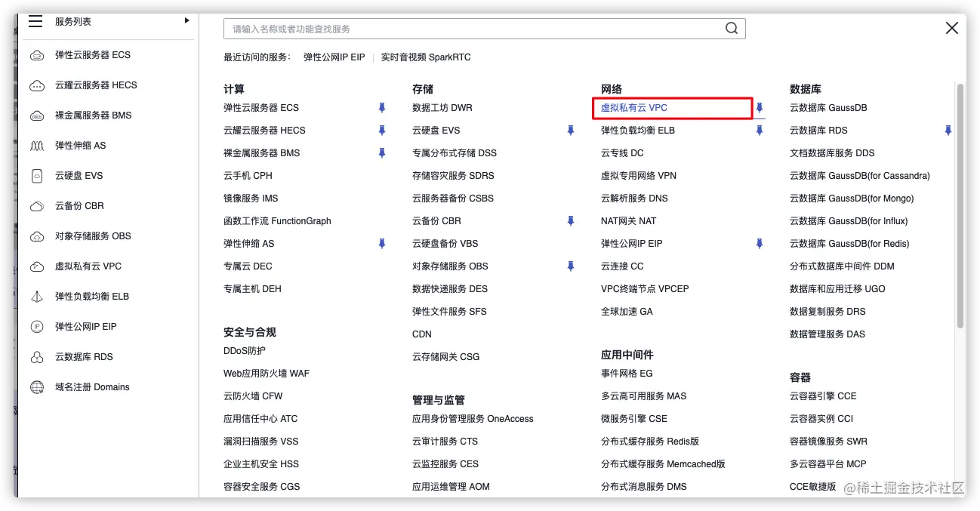The height and width of the screenshot is (511, 980).
Task: Click the 弹性负载均衡 ELB sidebar icon
Action: click(x=37, y=297)
